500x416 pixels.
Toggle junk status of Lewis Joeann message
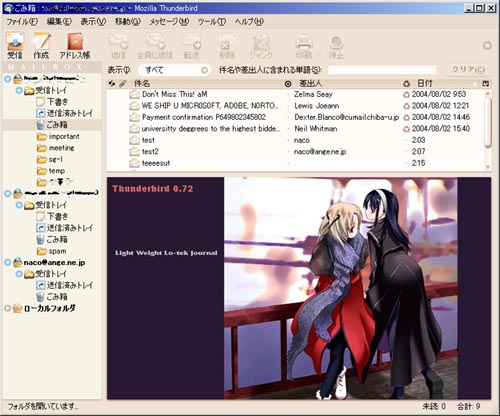point(406,106)
